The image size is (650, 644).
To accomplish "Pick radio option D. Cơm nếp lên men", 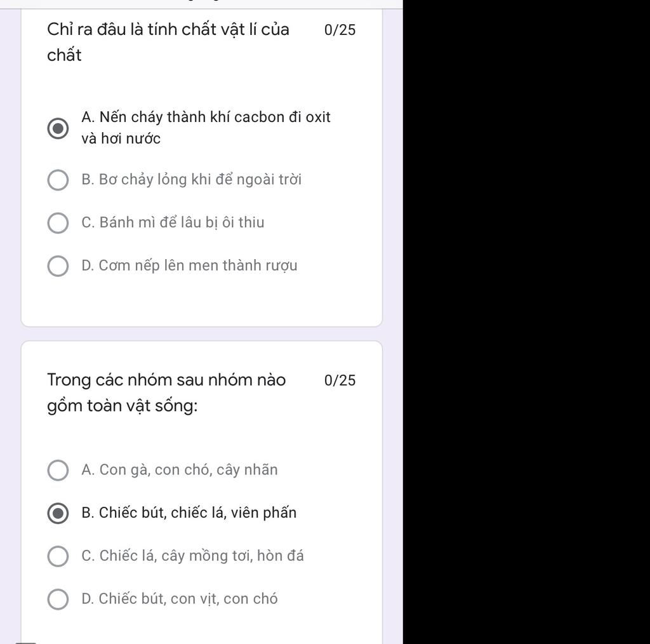I will coord(58,266).
